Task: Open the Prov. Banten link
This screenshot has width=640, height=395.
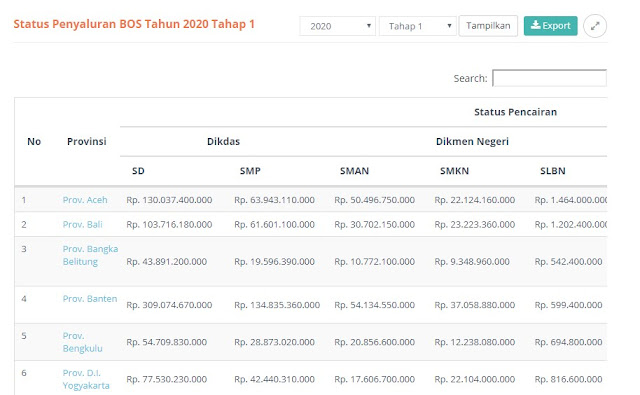Action: click(x=90, y=299)
